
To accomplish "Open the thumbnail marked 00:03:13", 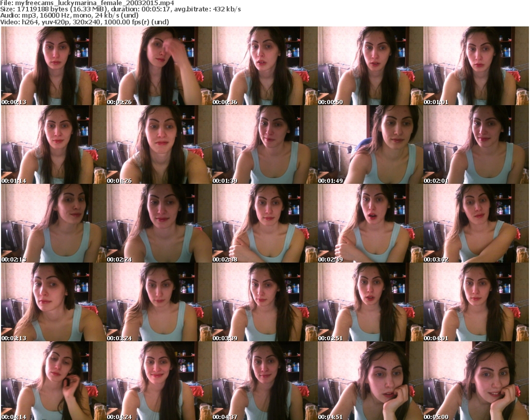I will point(54,302).
